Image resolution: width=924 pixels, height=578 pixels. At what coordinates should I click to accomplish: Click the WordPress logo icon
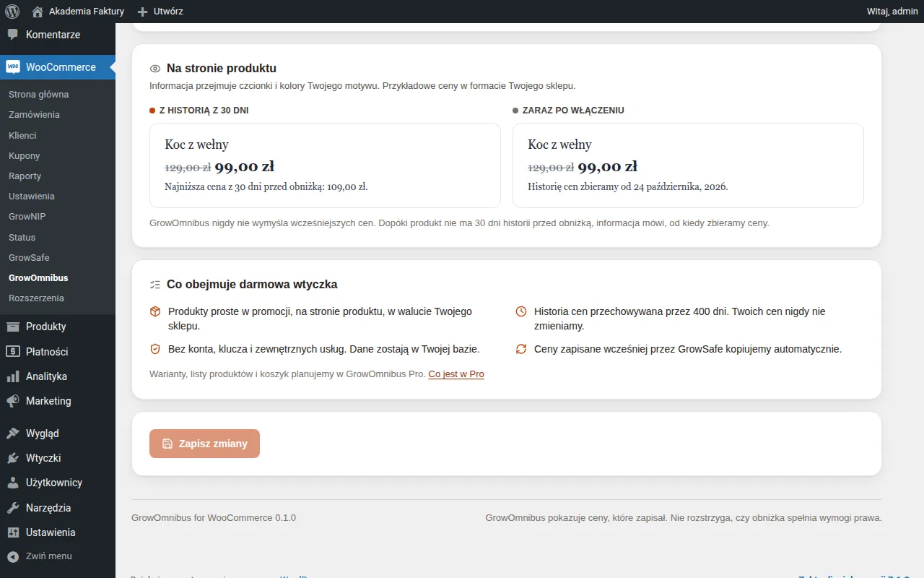(12, 12)
